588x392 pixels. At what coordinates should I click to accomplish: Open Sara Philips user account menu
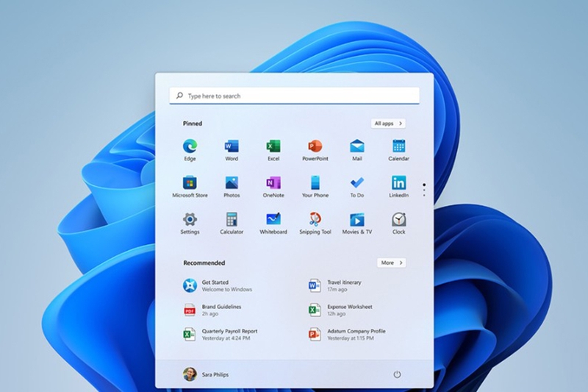point(206,374)
